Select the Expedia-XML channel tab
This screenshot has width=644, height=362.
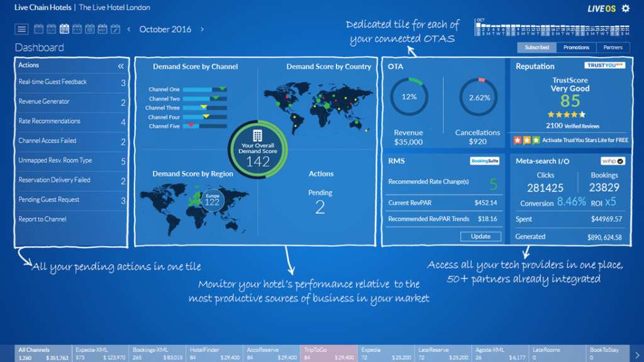coord(100,353)
